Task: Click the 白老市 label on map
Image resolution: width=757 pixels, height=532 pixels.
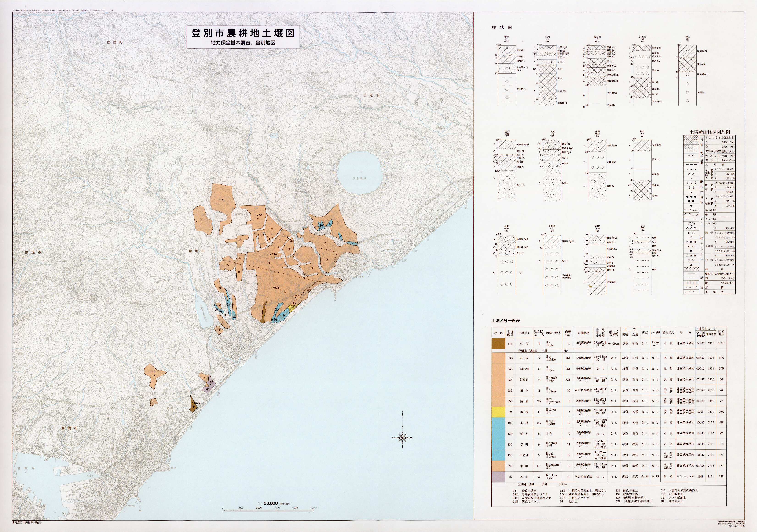Action: pos(371,95)
